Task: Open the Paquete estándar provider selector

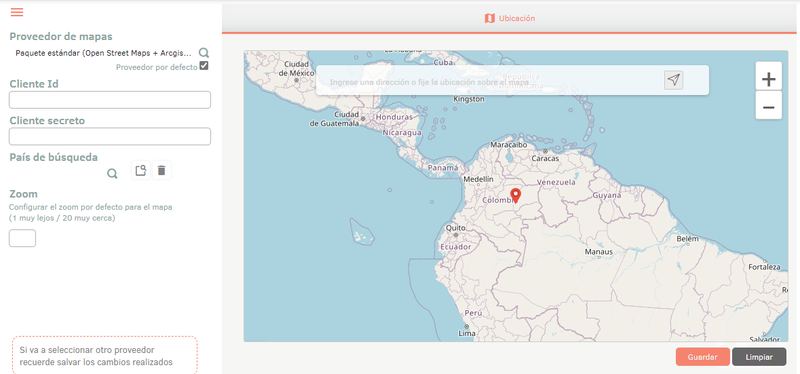Action: [x=104, y=53]
